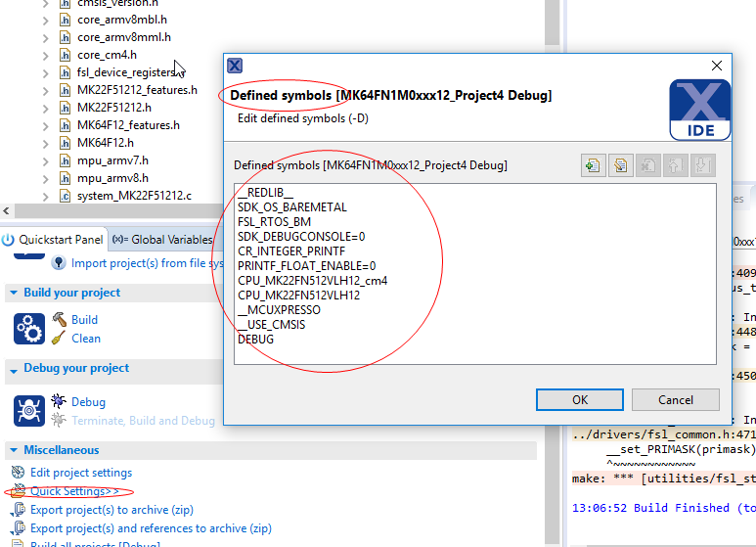Click the Clean link
Screen dimensions: 756x547
[86, 339]
